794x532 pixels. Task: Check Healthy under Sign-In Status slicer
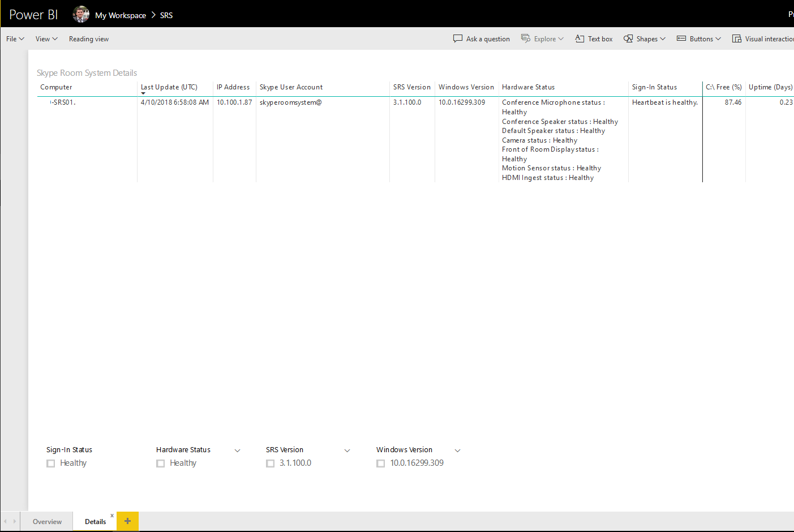(51, 464)
